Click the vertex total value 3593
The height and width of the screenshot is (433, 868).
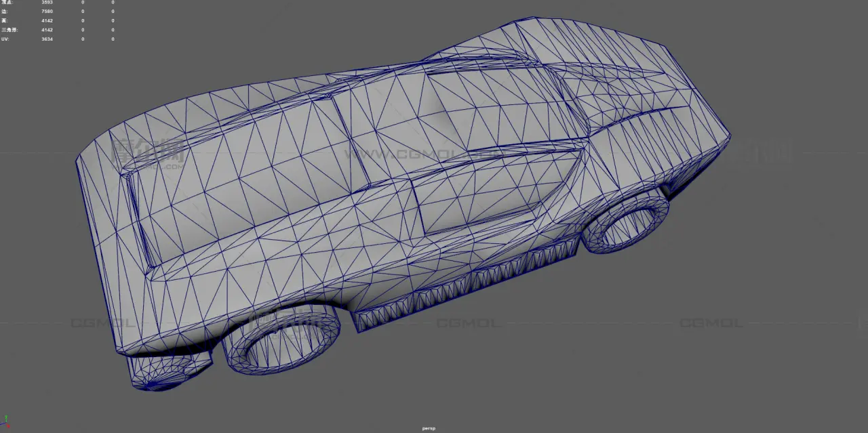47,3
